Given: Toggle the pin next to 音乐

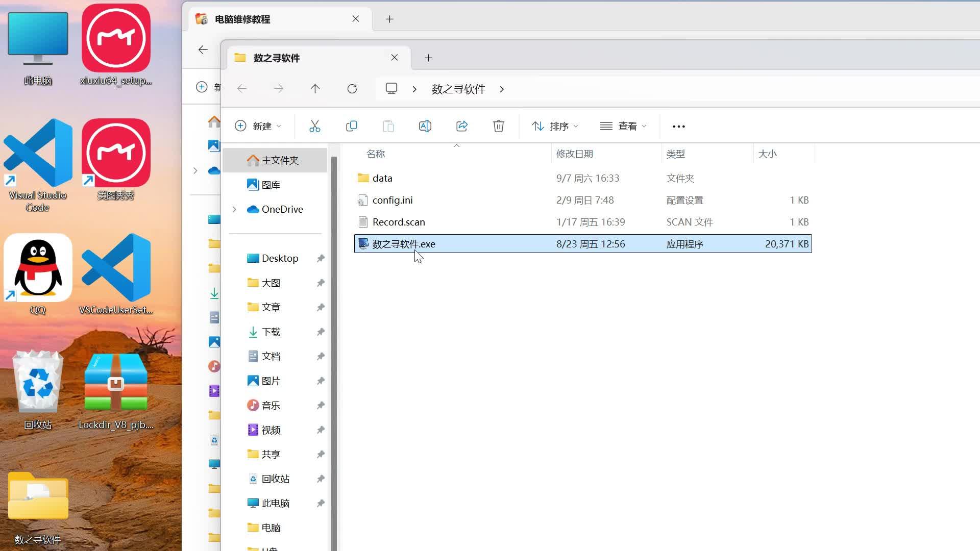Looking at the screenshot, I should coord(321,406).
